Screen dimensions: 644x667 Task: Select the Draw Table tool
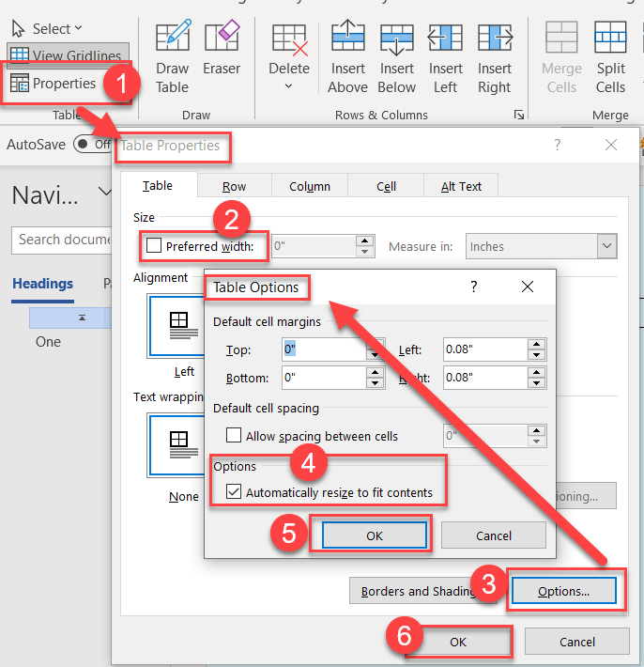tap(172, 56)
